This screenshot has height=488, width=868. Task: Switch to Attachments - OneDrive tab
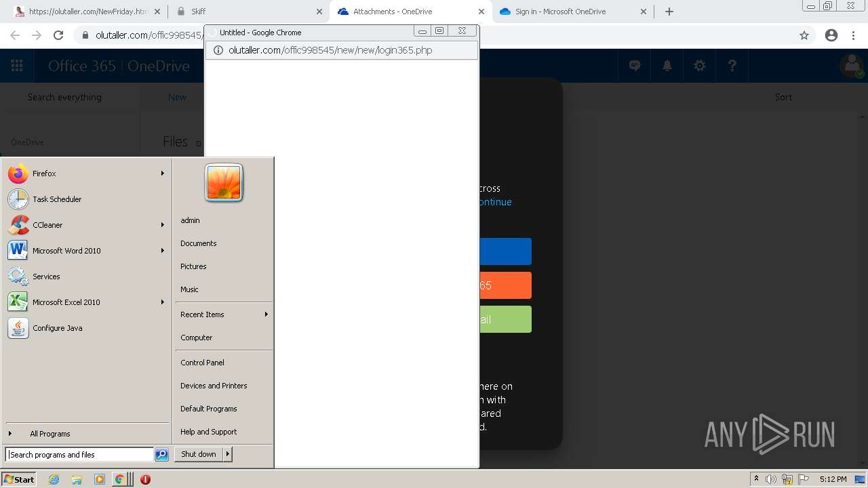[410, 12]
